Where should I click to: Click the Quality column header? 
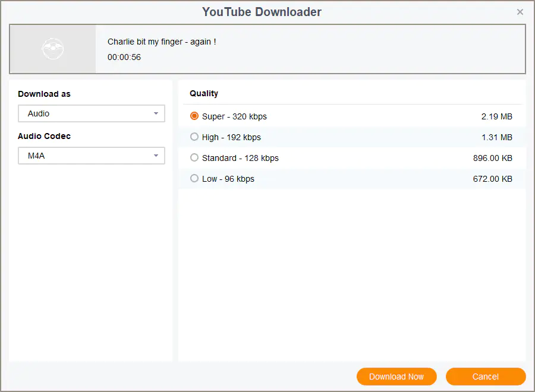point(204,93)
